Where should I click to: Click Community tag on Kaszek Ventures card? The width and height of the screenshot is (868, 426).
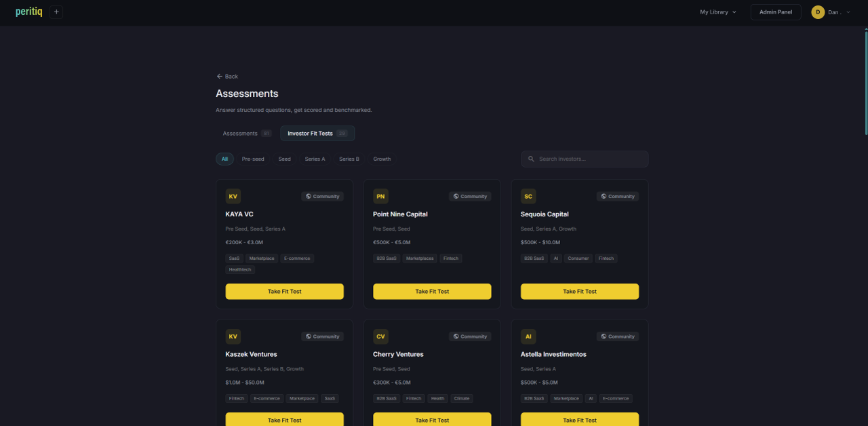pos(323,336)
